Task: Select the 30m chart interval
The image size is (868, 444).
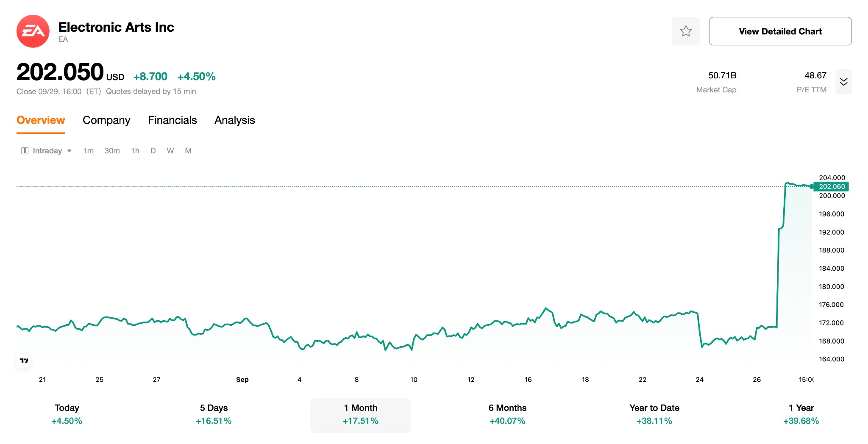Action: pos(112,151)
